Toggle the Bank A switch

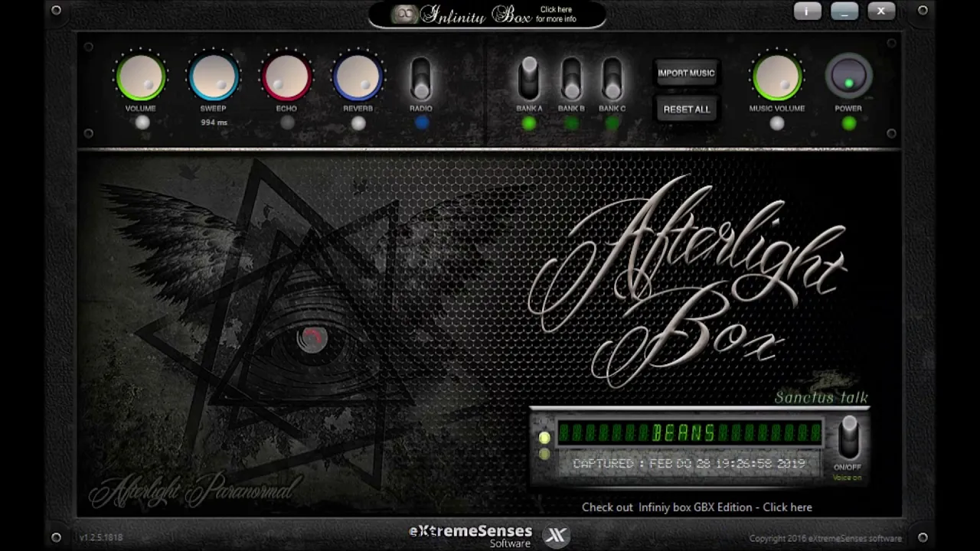tap(529, 78)
